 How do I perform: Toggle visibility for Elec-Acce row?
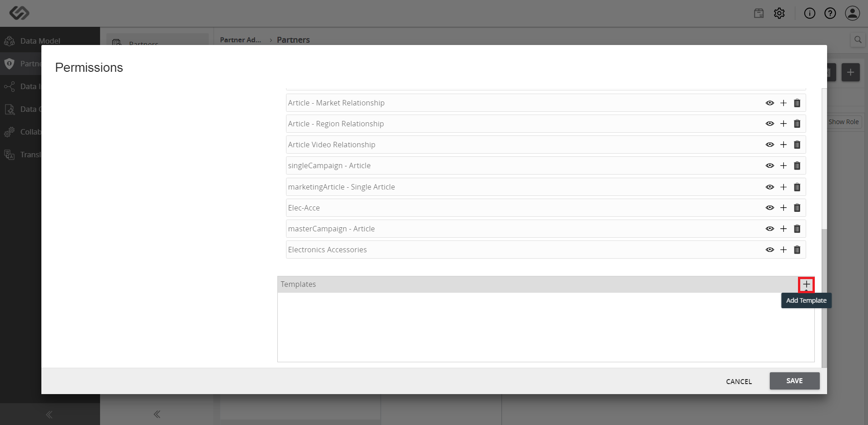coord(770,208)
